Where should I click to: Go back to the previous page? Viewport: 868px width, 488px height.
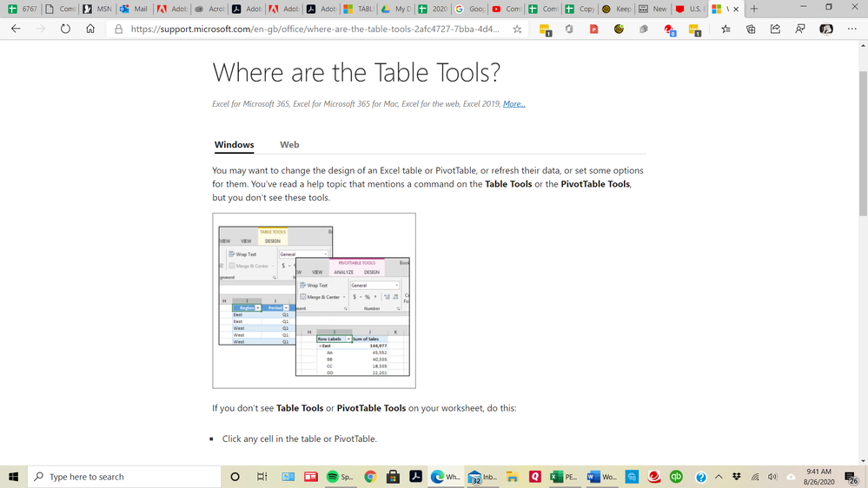tap(16, 29)
